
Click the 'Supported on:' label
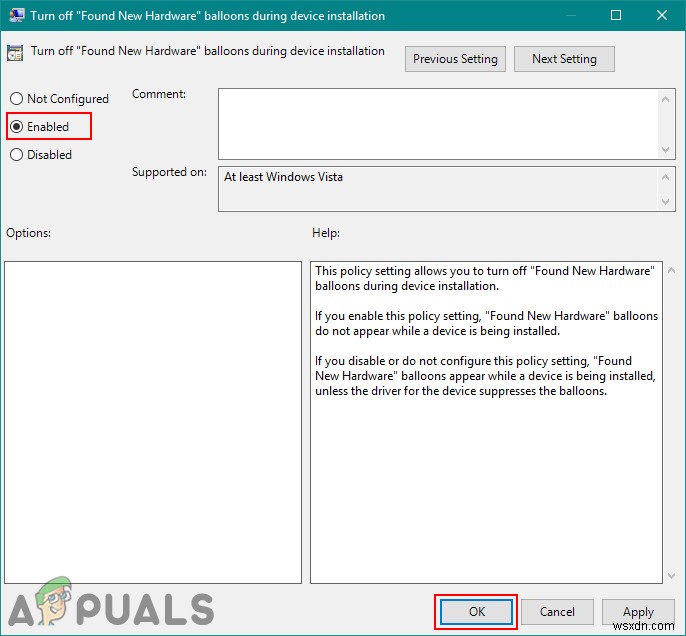[x=169, y=172]
